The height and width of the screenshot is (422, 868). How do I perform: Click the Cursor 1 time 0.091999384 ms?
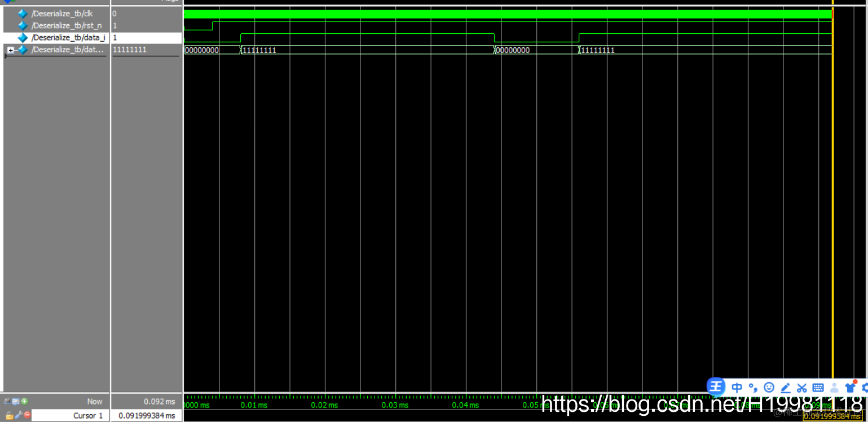click(x=147, y=415)
